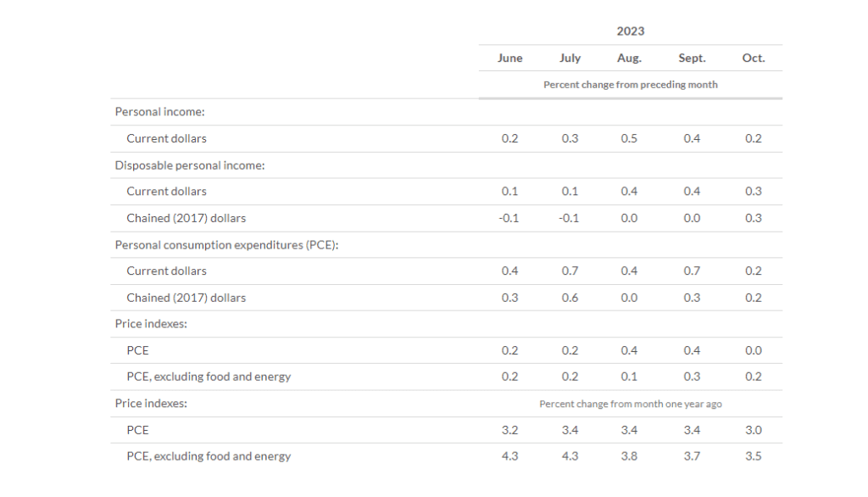Click 'Percent change from preceding month' subheading
868x497 pixels.
630,85
